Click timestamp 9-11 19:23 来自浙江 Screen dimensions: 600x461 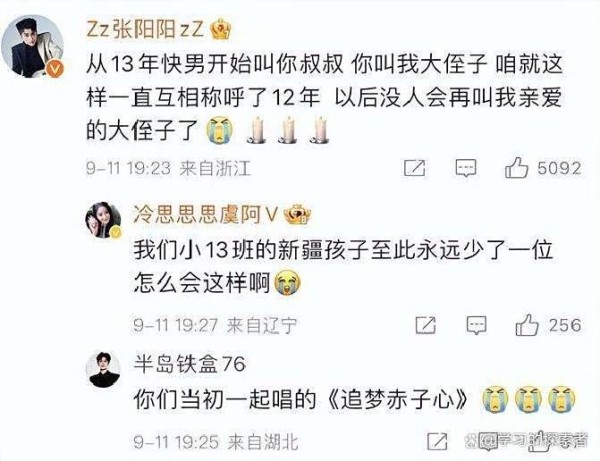(168, 168)
